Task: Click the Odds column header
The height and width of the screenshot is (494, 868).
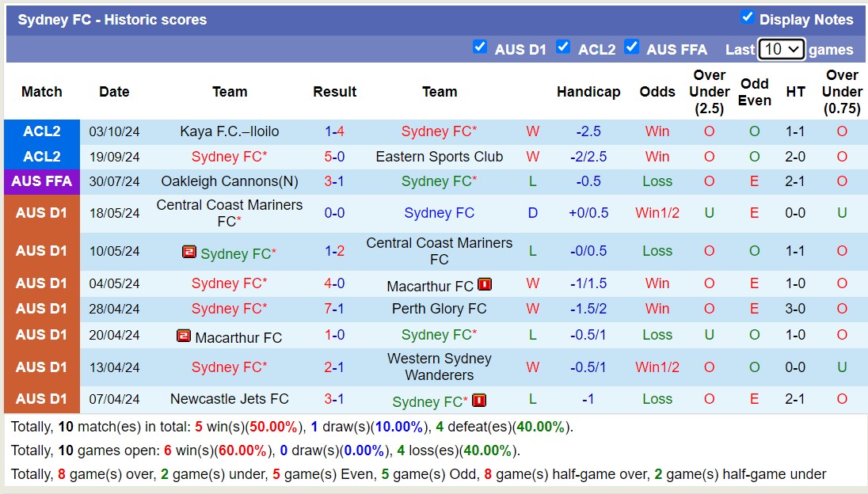Action: 657,92
